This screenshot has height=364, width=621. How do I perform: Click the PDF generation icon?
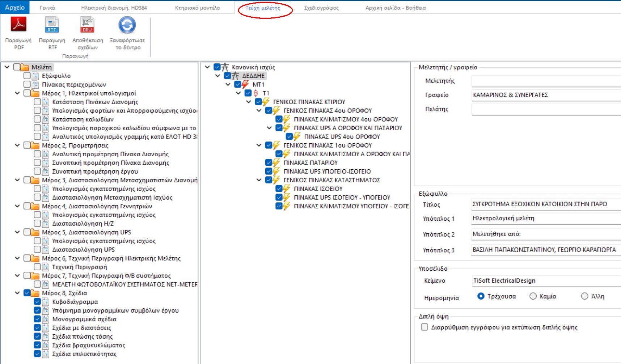[18, 25]
